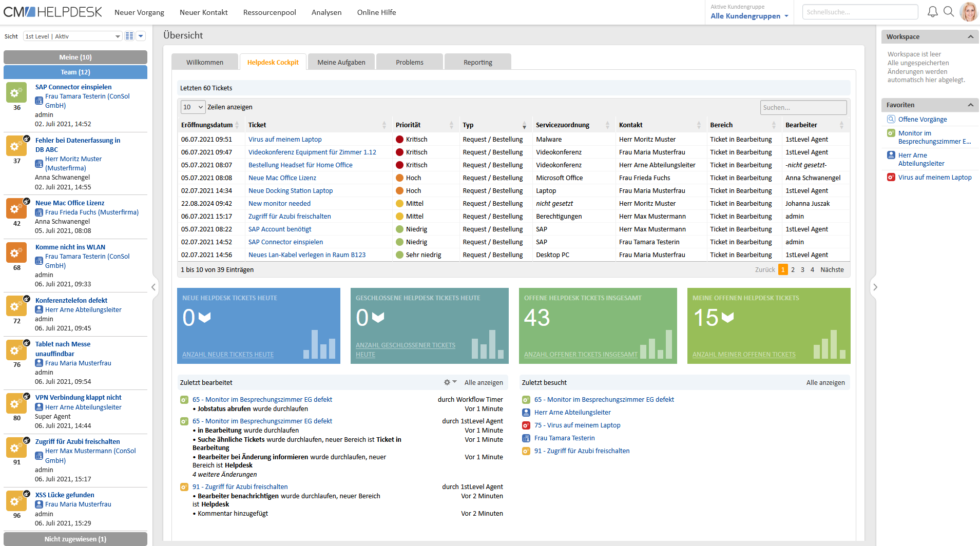The width and height of the screenshot is (980, 546).
Task: Expand Meine (10) ticket group
Action: coord(75,57)
